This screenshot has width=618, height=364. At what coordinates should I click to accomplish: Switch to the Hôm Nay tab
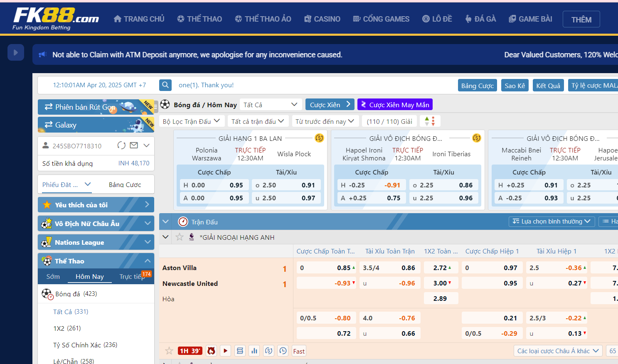tap(90, 276)
